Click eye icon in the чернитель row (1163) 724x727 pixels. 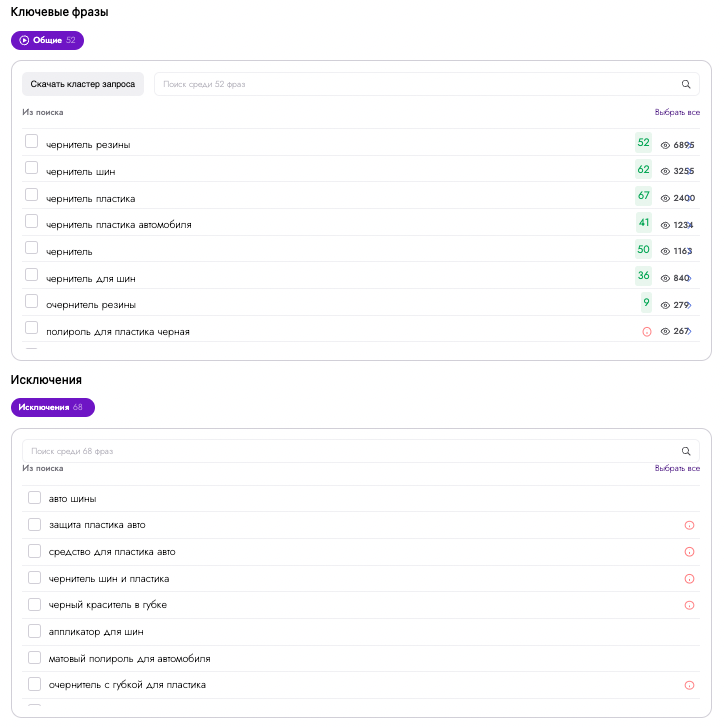pyautogui.click(x=665, y=251)
